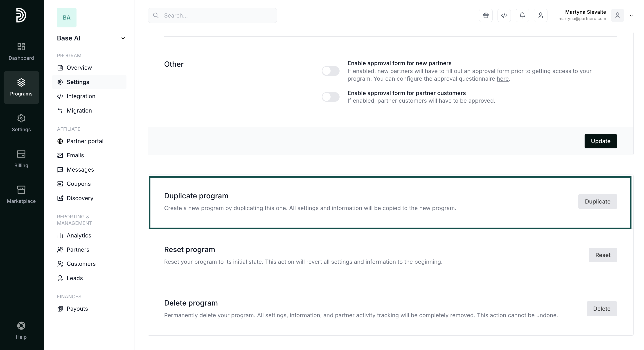Viewport: 644px width, 350px height.
Task: Open the notifications bell
Action: coord(522,16)
